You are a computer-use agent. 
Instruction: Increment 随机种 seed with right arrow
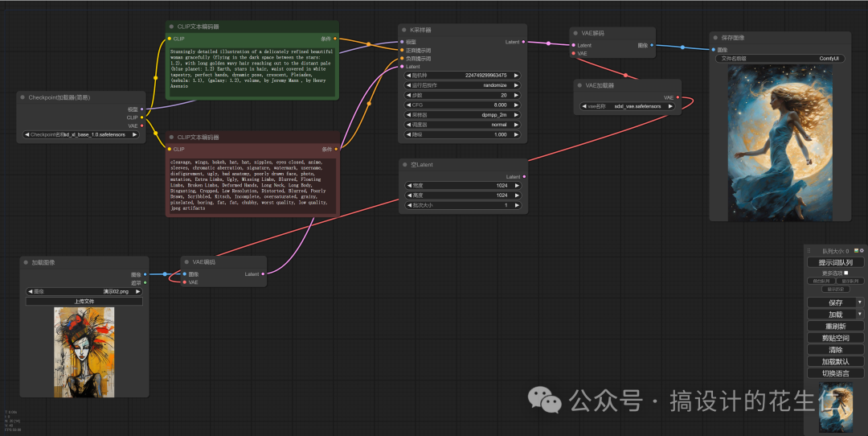pyautogui.click(x=516, y=76)
